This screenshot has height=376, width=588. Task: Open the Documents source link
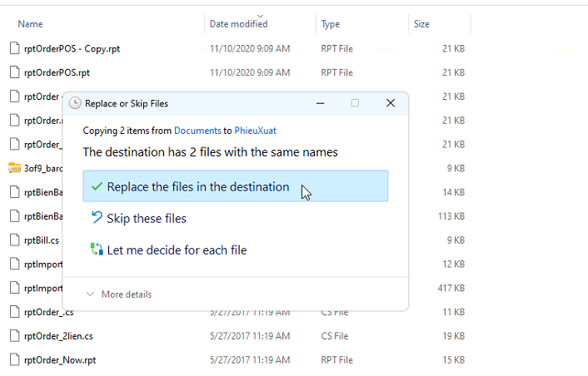197,131
